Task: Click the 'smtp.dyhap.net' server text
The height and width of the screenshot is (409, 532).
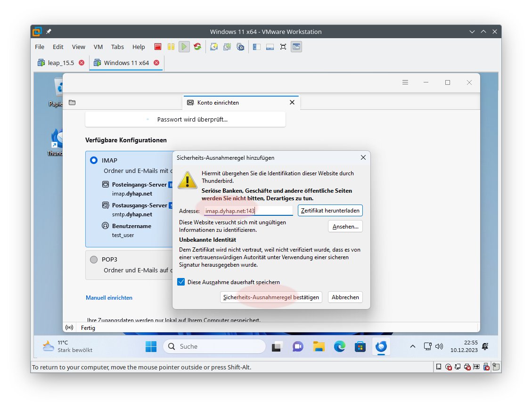Action: click(132, 214)
